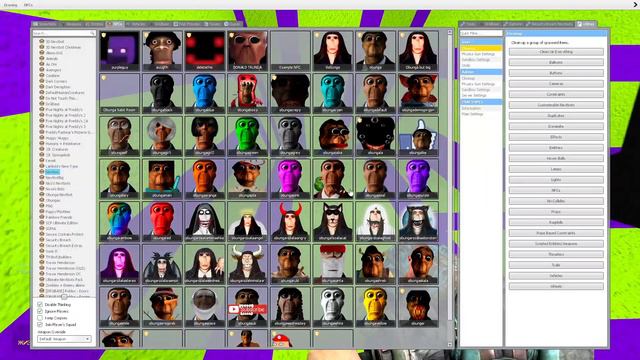Spawn the blue Obunga NPC
The width and height of the screenshot is (640, 360).
204,94
